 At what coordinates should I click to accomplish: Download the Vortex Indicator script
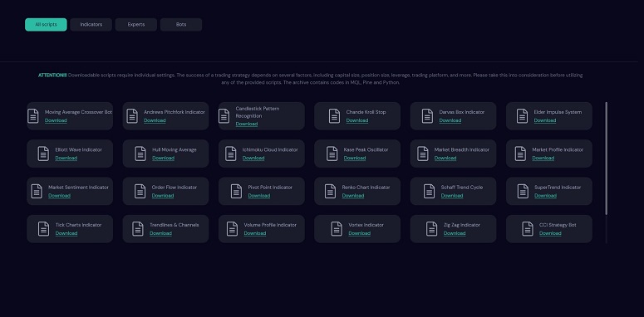(359, 233)
